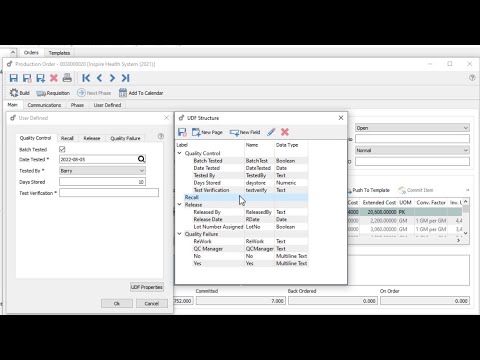Image resolution: width=480 pixels, height=360 pixels.
Task: Select the QC Manager row
Action: (250, 249)
